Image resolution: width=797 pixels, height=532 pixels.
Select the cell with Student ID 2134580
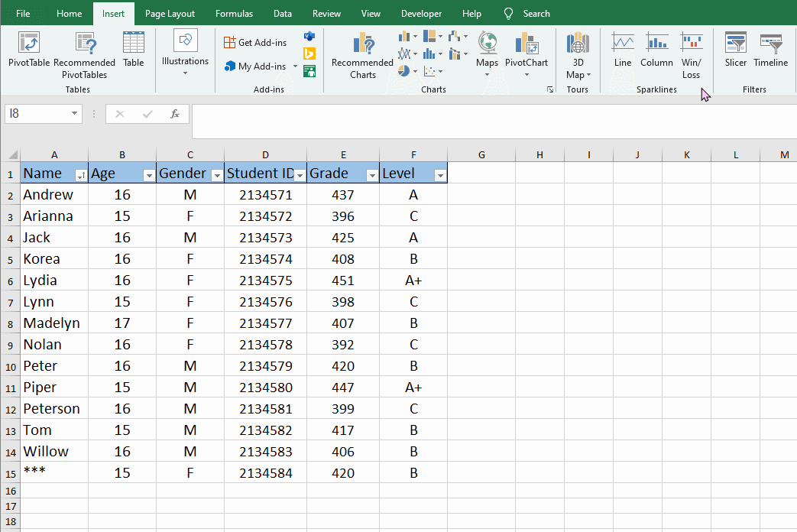pyautogui.click(x=266, y=388)
